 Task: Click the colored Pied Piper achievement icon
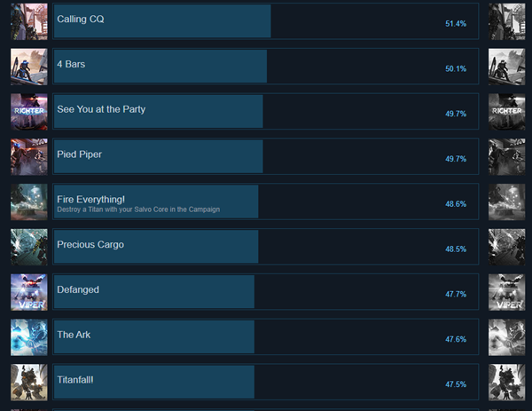pyautogui.click(x=28, y=157)
